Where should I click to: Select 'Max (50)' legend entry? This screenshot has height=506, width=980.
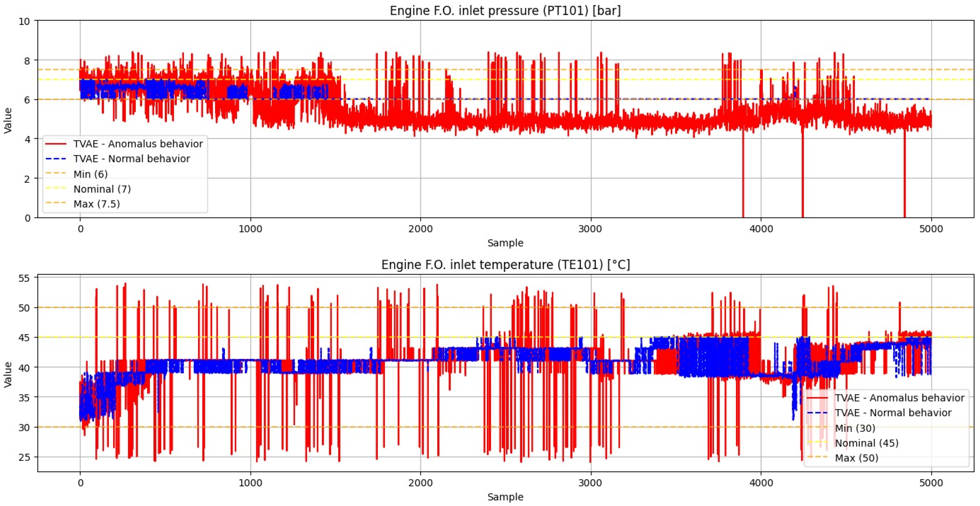(856, 458)
